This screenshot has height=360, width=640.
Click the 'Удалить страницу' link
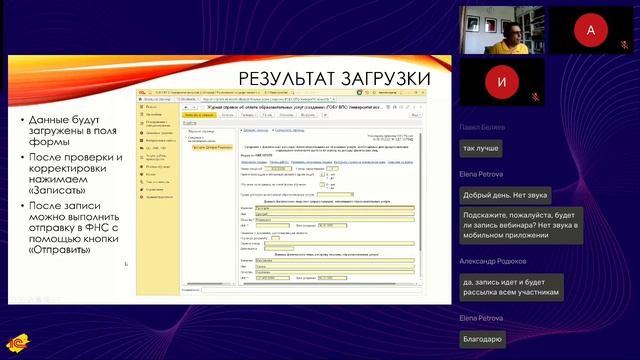289,130
